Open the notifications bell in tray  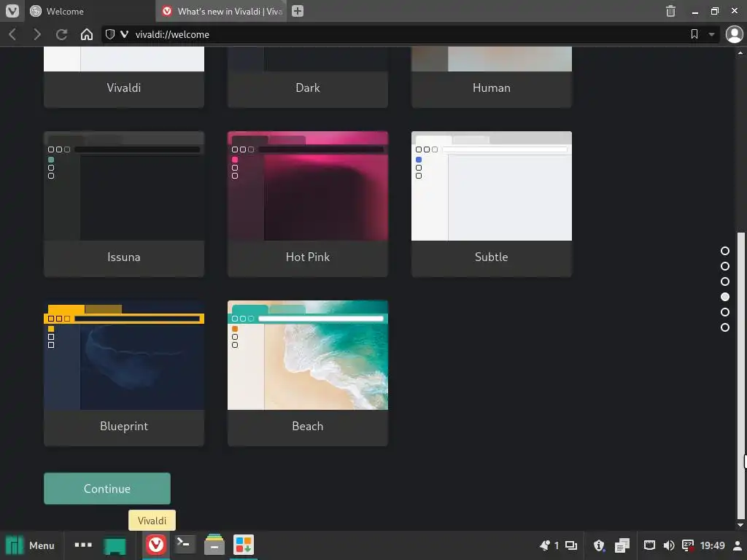[545, 545]
